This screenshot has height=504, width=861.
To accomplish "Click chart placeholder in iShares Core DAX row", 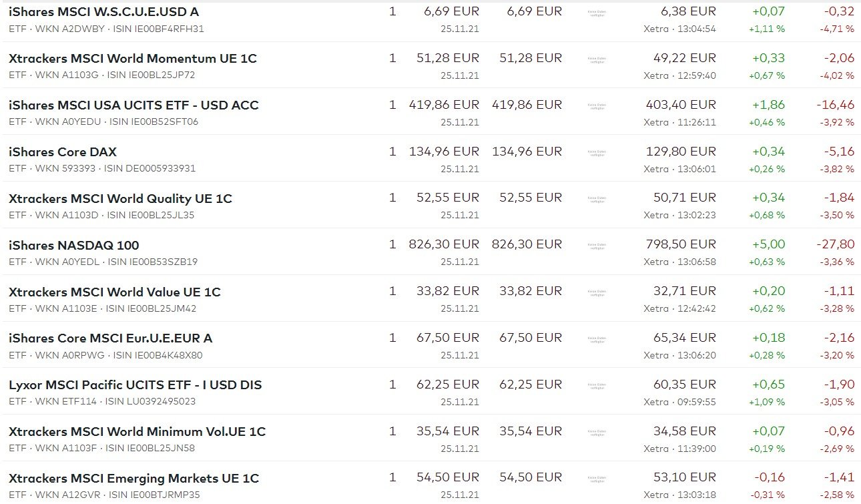I will click(x=597, y=152).
